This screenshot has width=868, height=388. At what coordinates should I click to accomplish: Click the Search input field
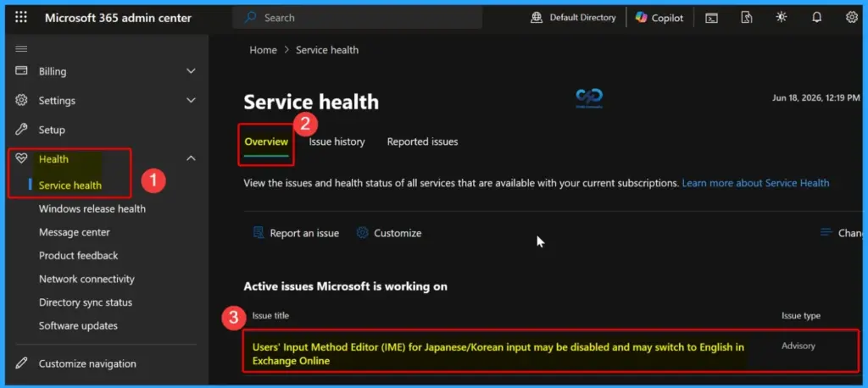pos(357,18)
